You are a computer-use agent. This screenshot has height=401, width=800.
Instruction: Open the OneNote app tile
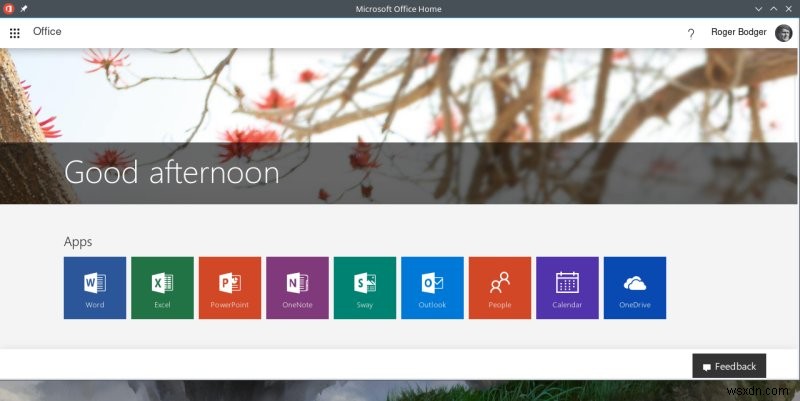click(297, 288)
